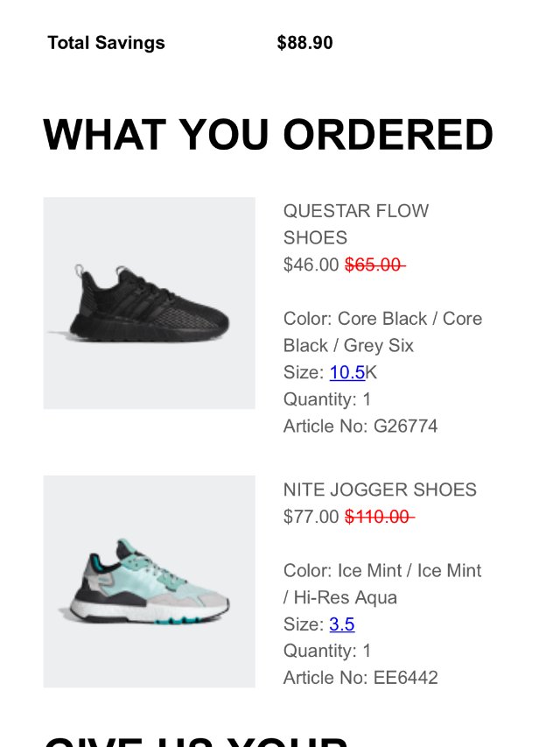Screen dimensions: 560x747
Task: Click the $88.90 savings amount
Action: coord(304,43)
